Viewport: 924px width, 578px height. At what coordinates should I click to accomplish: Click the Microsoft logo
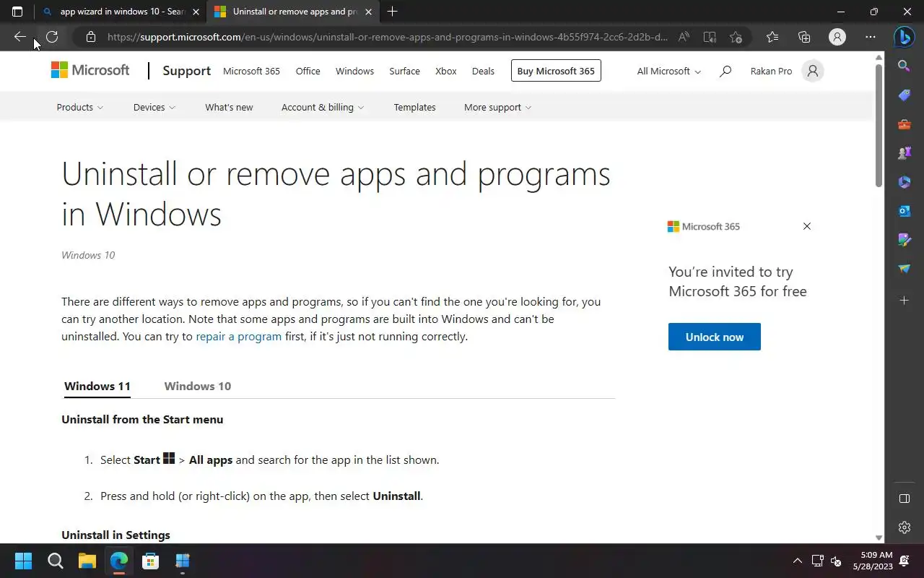coord(90,70)
